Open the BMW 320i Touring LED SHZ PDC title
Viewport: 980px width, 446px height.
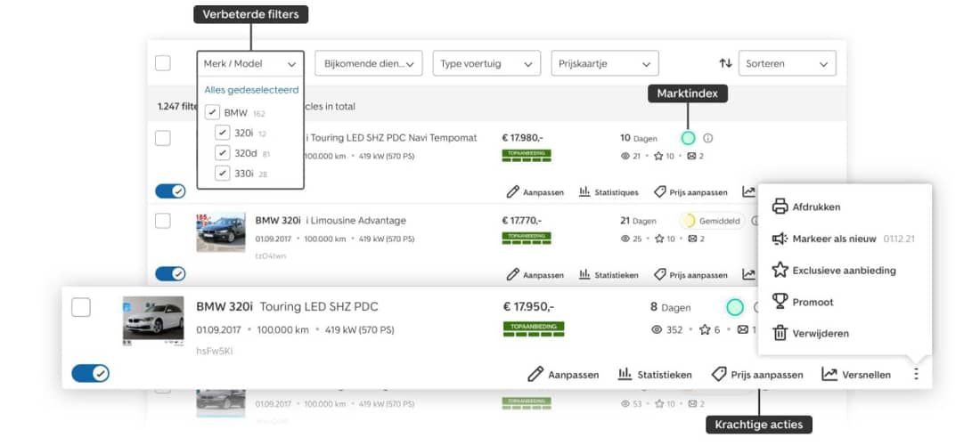click(287, 307)
